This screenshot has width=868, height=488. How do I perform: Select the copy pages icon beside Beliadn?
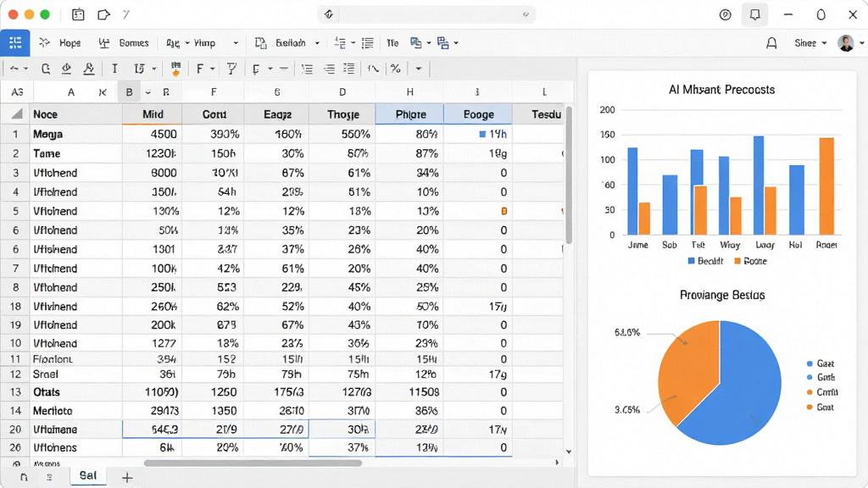[260, 43]
